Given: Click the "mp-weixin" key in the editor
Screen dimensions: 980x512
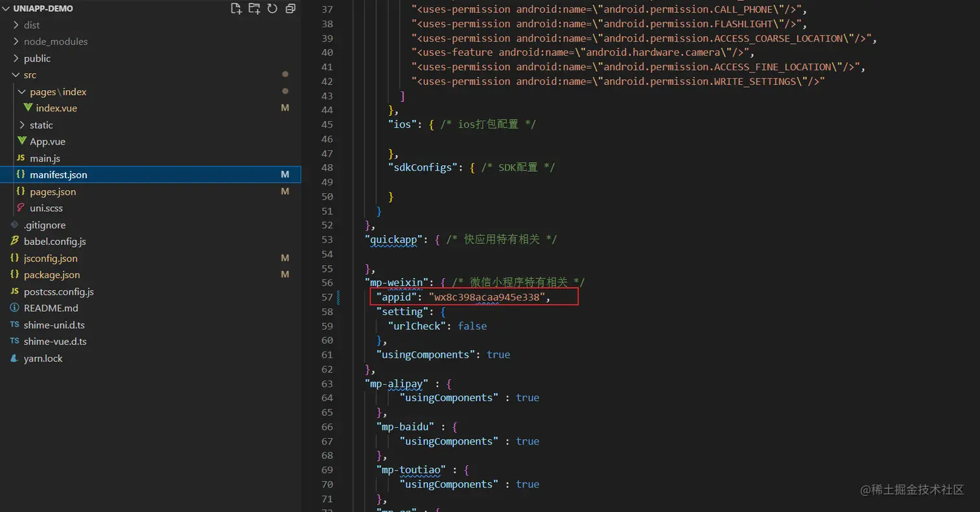Looking at the screenshot, I should [397, 283].
